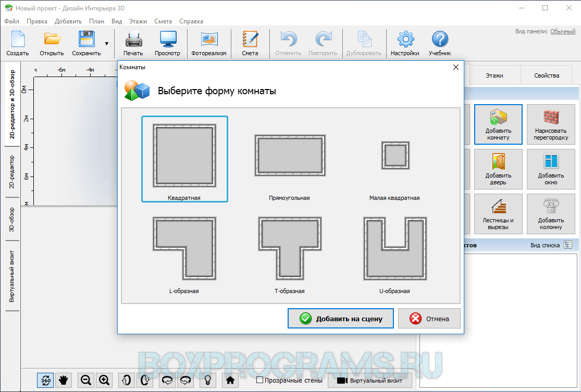Click the zoom out magnifier
This screenshot has width=581, height=392.
pyautogui.click(x=86, y=380)
